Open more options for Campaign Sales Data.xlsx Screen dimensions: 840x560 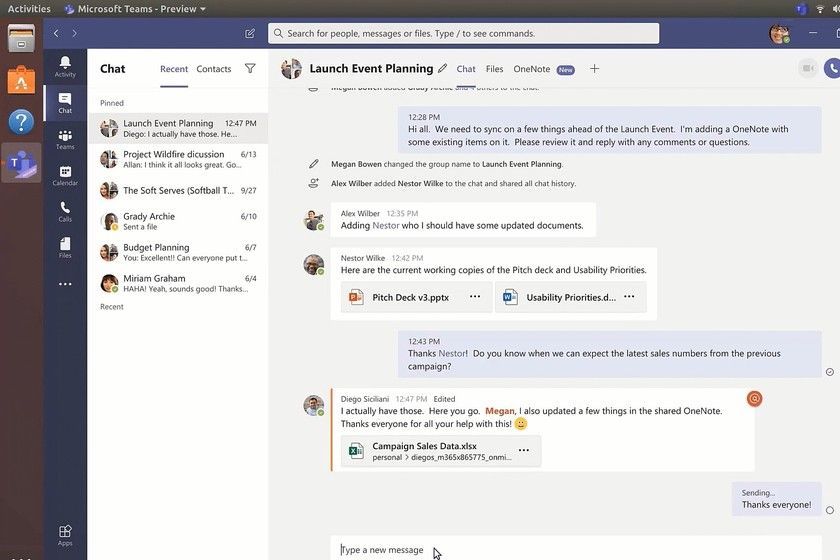click(x=524, y=450)
